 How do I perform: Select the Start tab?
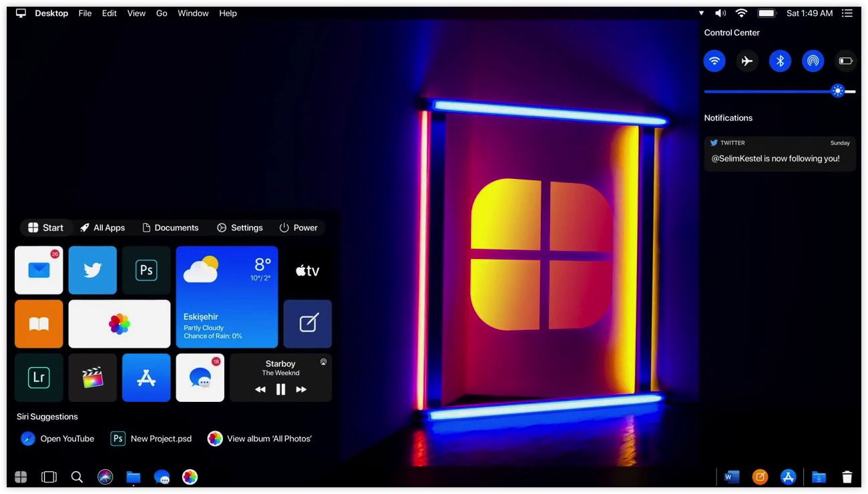tap(46, 228)
